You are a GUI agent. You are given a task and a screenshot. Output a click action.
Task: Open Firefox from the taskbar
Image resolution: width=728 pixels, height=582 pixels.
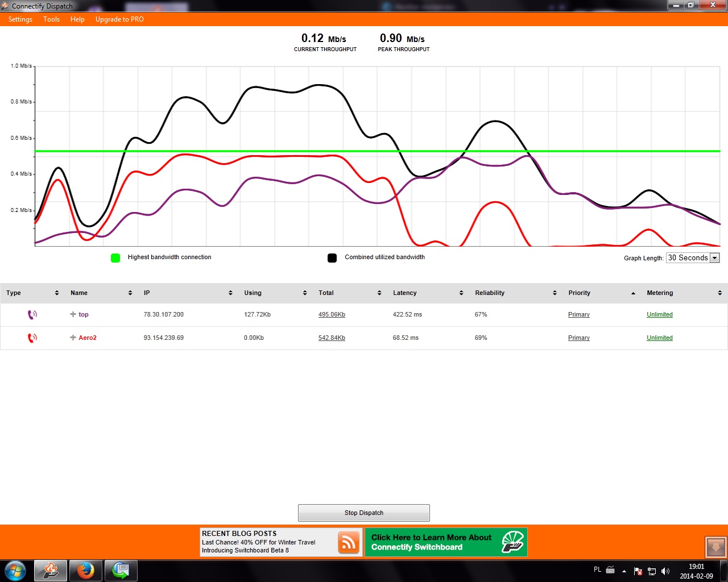click(86, 570)
